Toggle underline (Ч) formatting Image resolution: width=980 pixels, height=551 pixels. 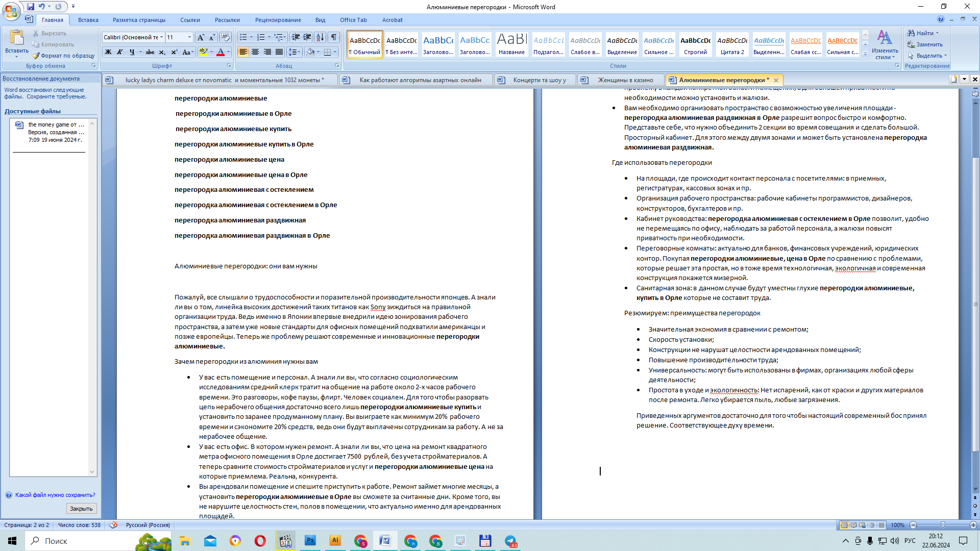pyautogui.click(x=132, y=52)
